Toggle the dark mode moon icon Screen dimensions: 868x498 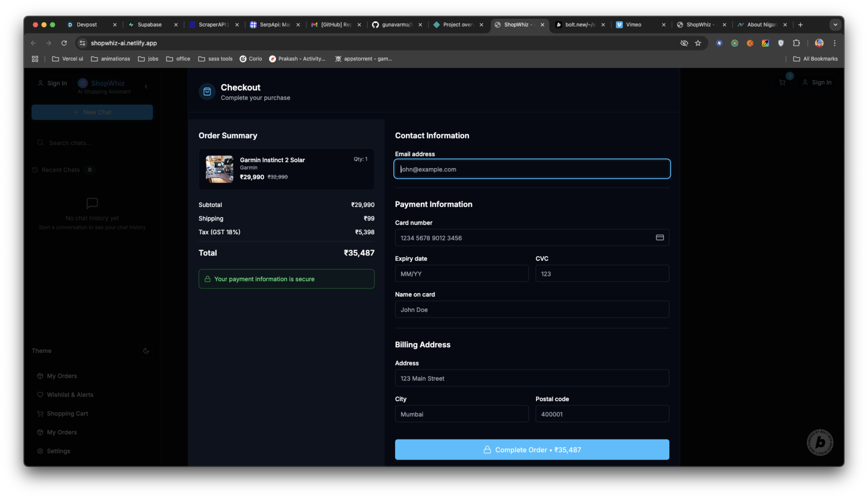click(x=146, y=351)
